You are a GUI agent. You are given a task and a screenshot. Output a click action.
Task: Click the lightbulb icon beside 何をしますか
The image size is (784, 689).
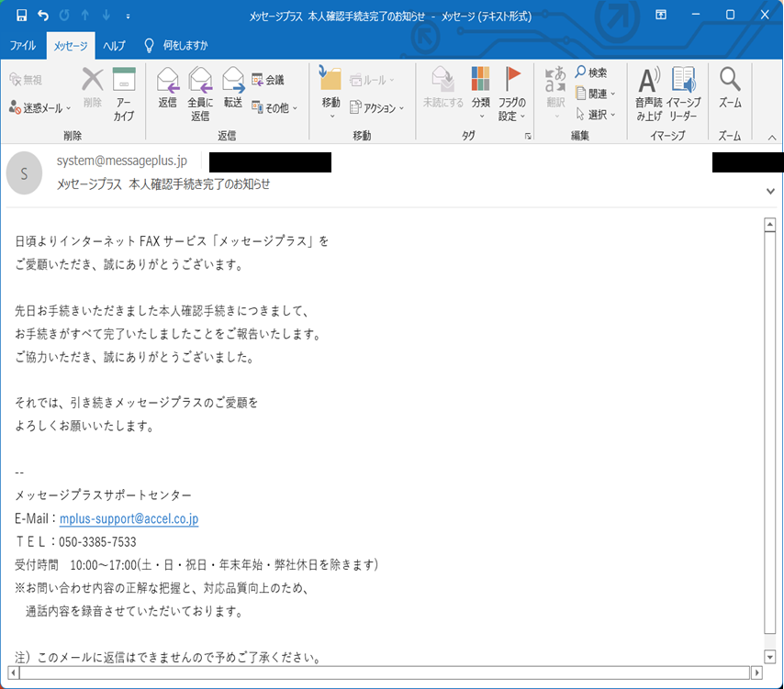point(149,46)
